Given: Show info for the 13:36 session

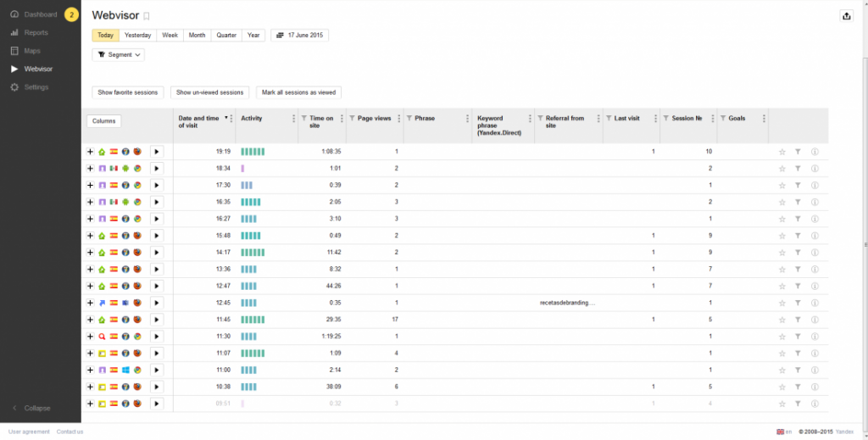Looking at the screenshot, I should click(x=815, y=270).
